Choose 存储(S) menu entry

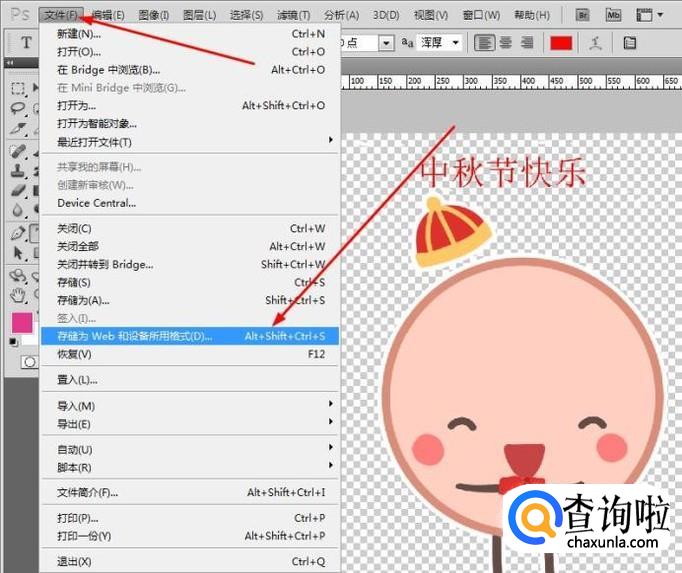coord(190,282)
